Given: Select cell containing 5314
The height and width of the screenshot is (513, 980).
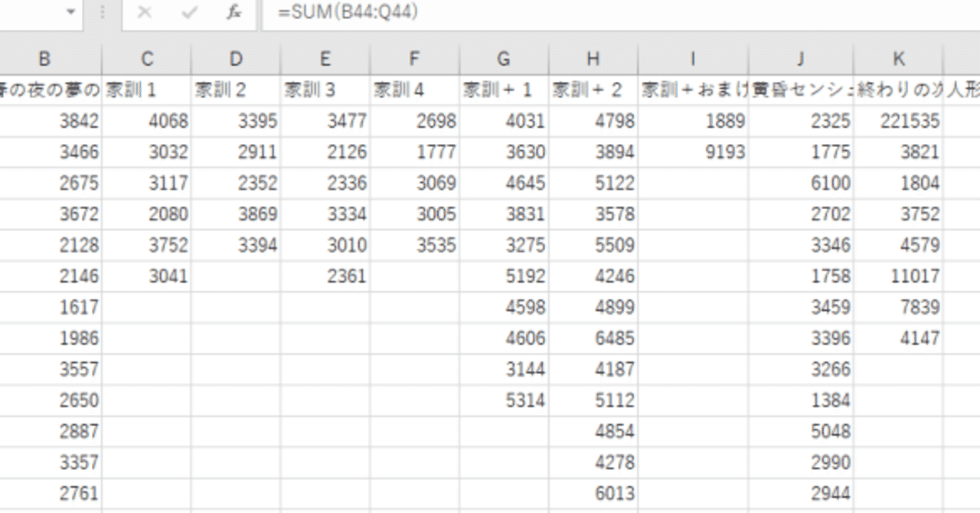Looking at the screenshot, I should (504, 400).
